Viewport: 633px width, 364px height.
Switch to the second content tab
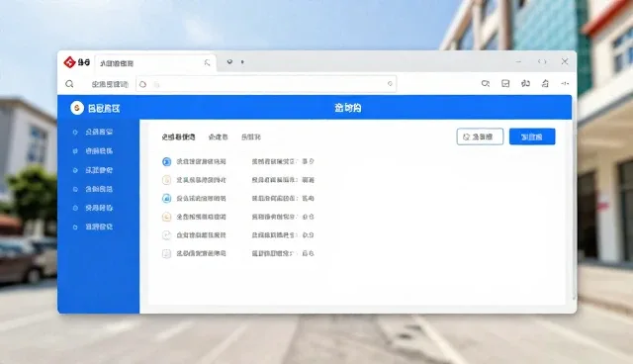click(x=218, y=137)
